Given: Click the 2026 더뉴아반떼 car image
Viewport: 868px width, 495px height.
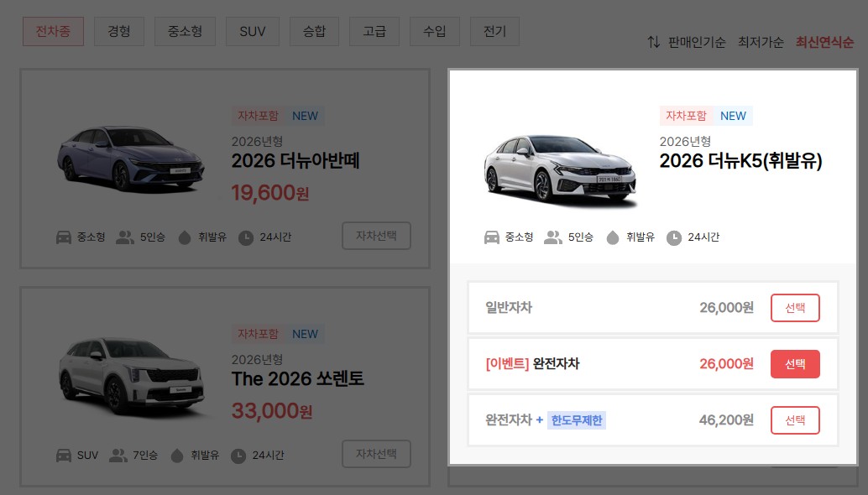Looking at the screenshot, I should tap(131, 159).
